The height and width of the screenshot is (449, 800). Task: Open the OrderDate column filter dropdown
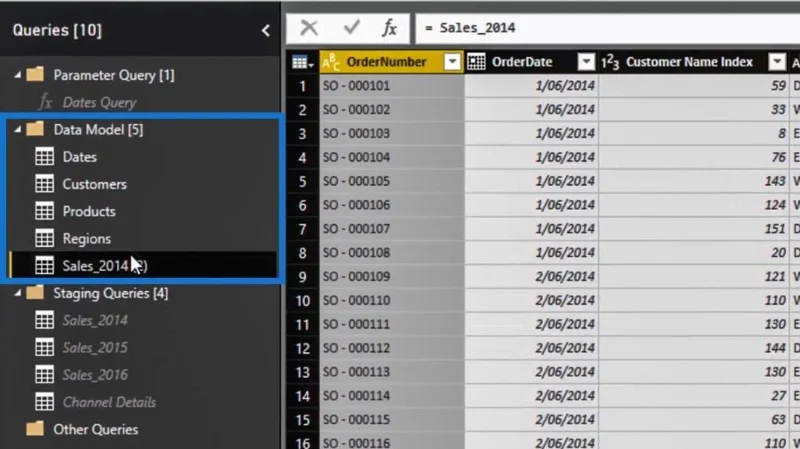pos(586,62)
